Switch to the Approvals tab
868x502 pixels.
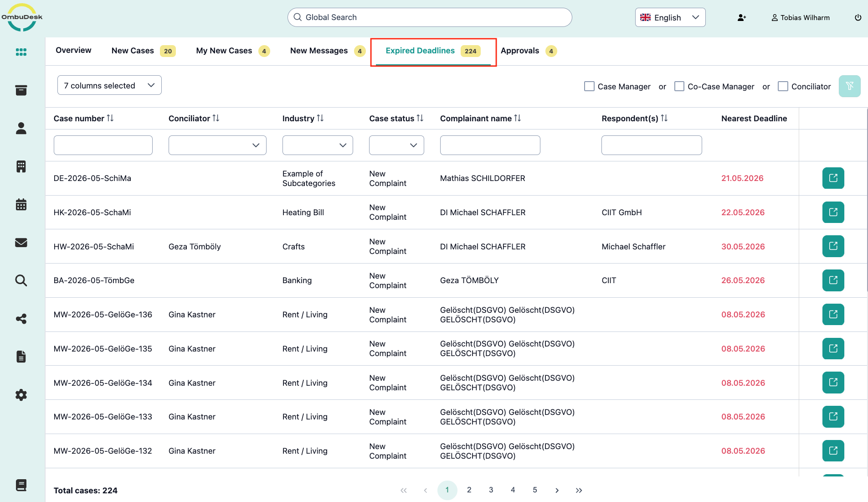529,51
